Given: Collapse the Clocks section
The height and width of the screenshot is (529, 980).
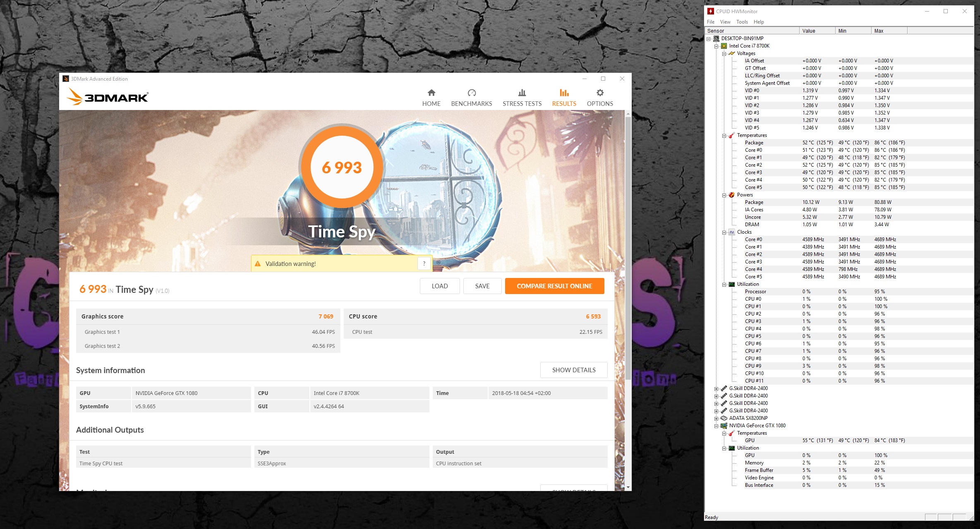Looking at the screenshot, I should tap(724, 232).
